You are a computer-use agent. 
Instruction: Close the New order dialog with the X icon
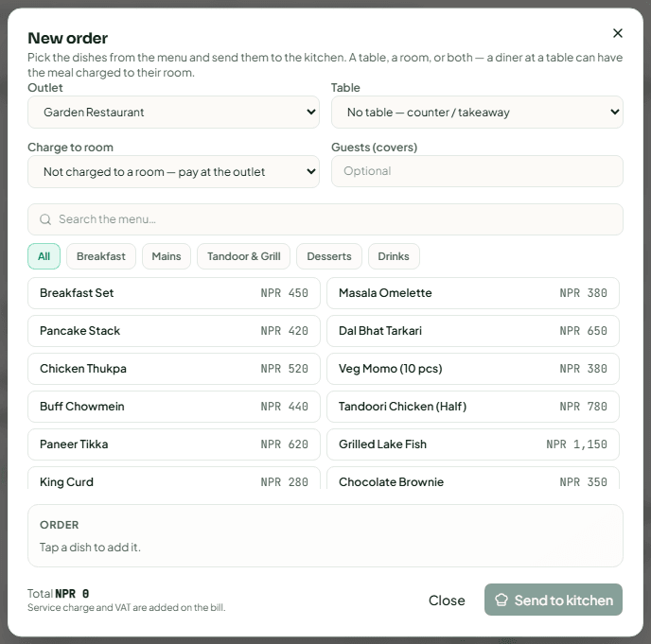pyautogui.click(x=617, y=33)
